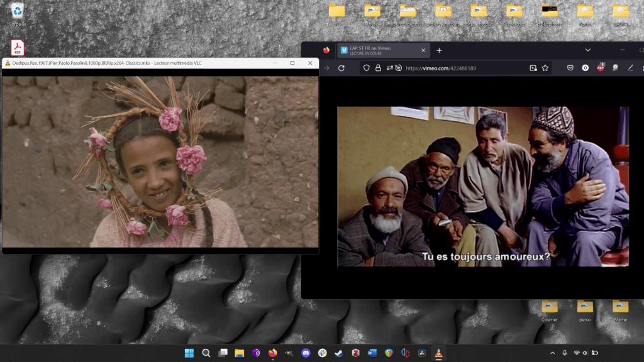Open the site permissions icon in address bar
Screen dimensions: 644x362
[389, 68]
